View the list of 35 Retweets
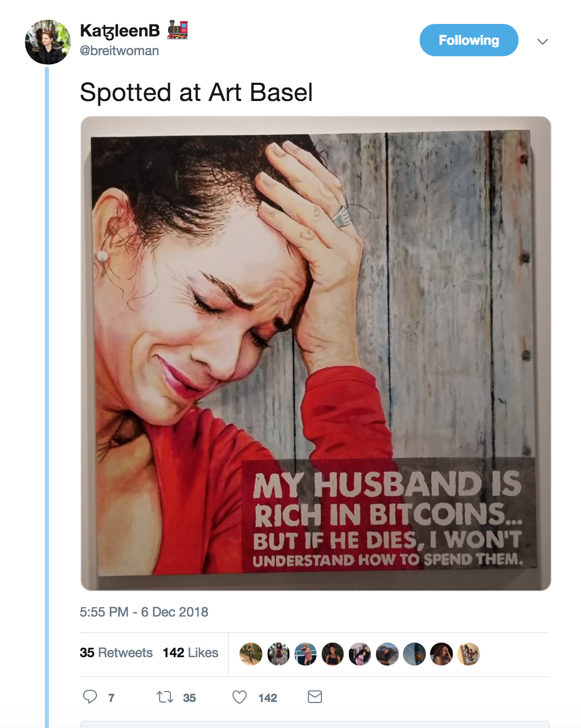Screen dimensions: 581x728 [116, 653]
